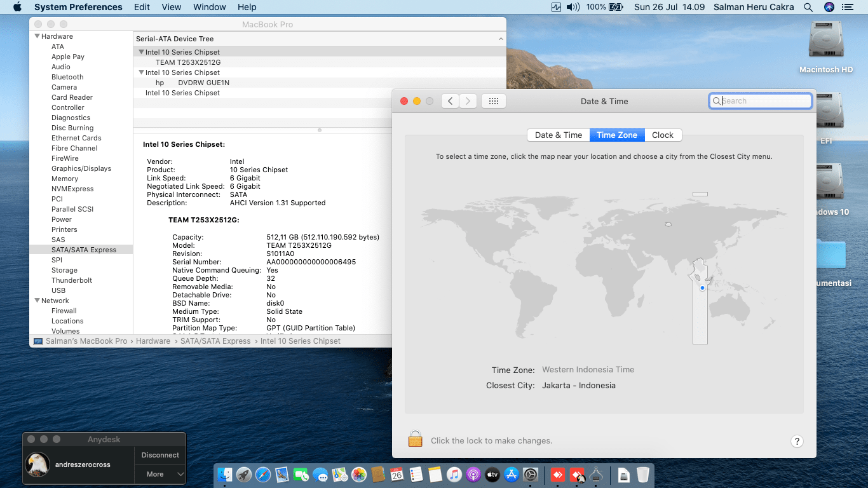
Task: Show all preferences grid button
Action: (494, 101)
